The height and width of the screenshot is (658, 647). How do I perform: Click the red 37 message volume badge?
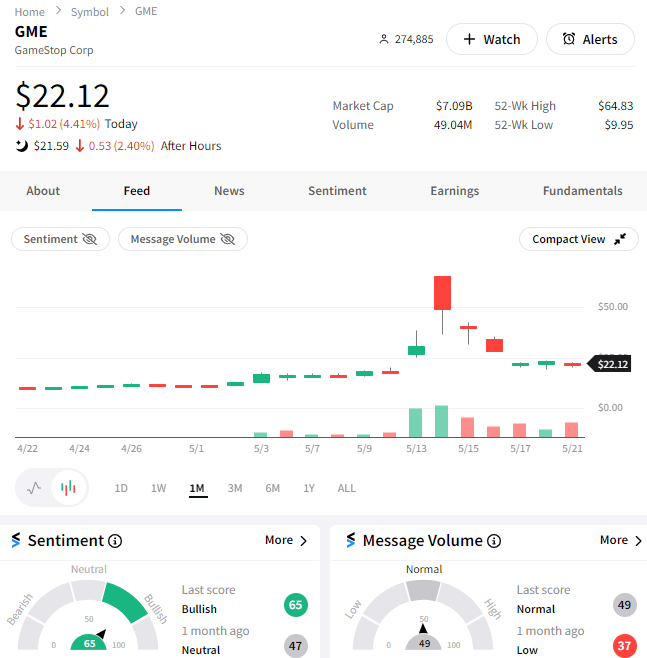coord(624,645)
